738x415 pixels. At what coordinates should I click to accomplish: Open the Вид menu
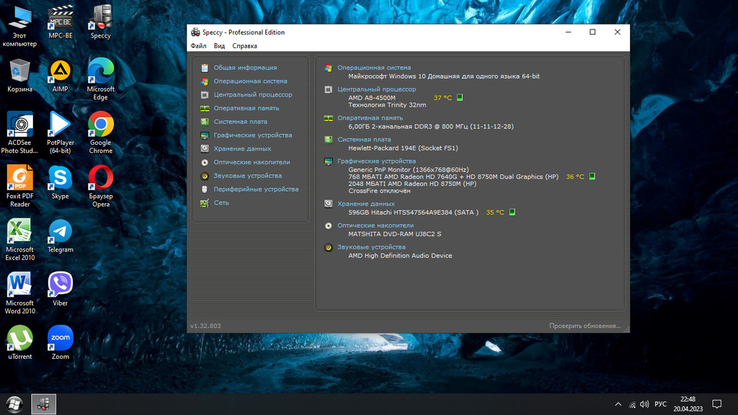[219, 46]
